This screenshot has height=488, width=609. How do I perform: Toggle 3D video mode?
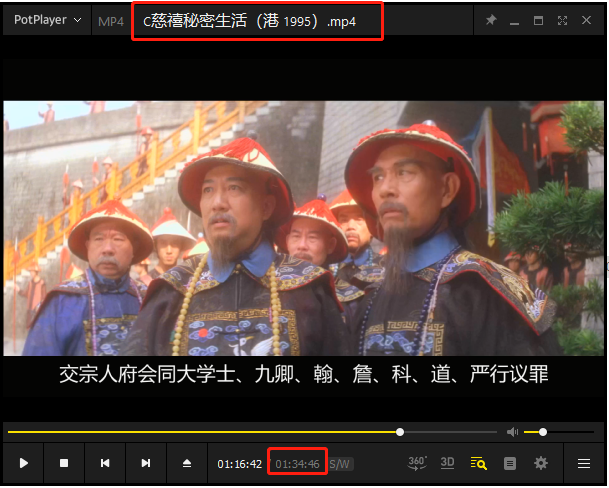pos(447,463)
